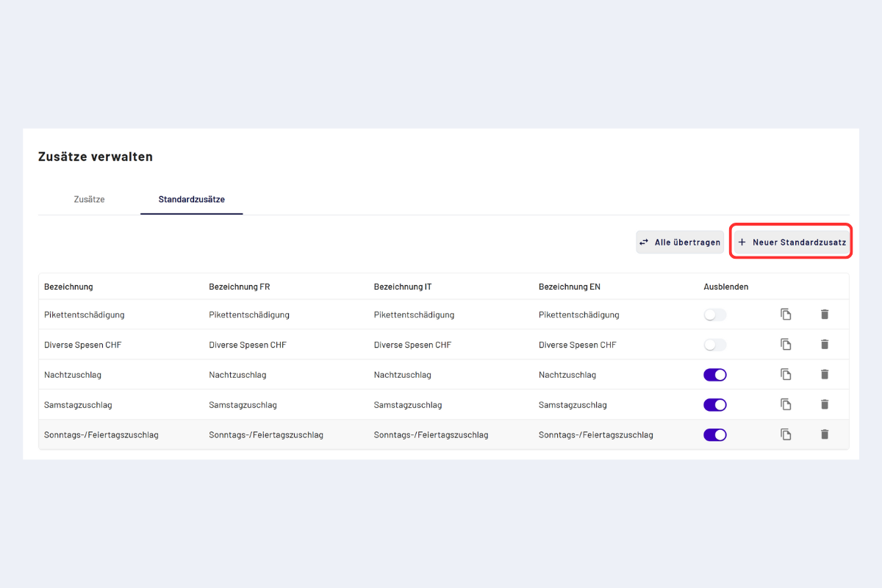Viewport: 882px width, 588px height.
Task: Add a Neuer Standardzusatz
Action: pyautogui.click(x=792, y=242)
